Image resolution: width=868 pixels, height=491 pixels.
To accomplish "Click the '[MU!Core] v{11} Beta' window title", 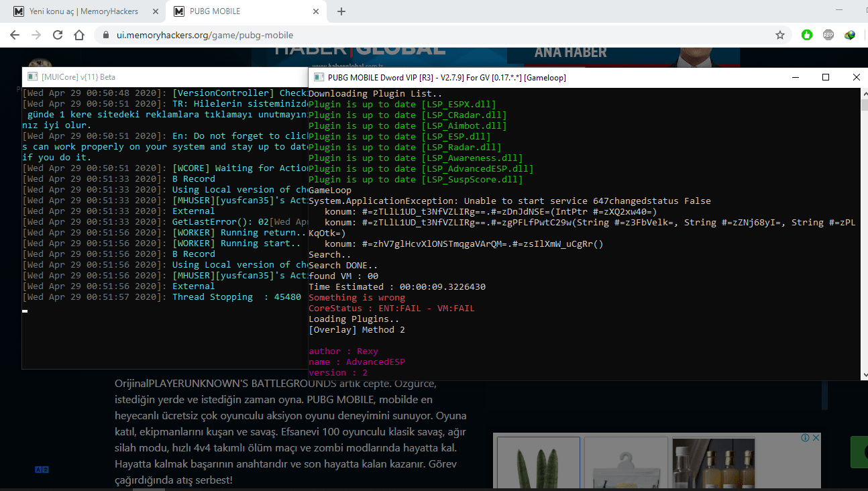I will tap(78, 77).
